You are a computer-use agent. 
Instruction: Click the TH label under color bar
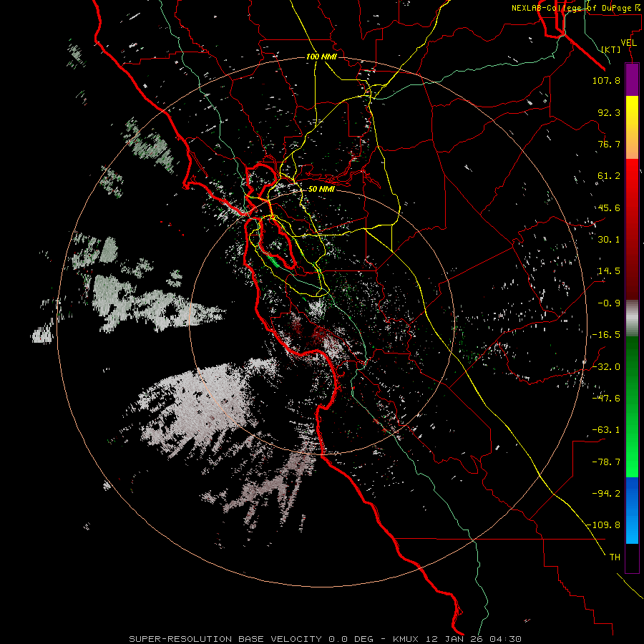(615, 557)
